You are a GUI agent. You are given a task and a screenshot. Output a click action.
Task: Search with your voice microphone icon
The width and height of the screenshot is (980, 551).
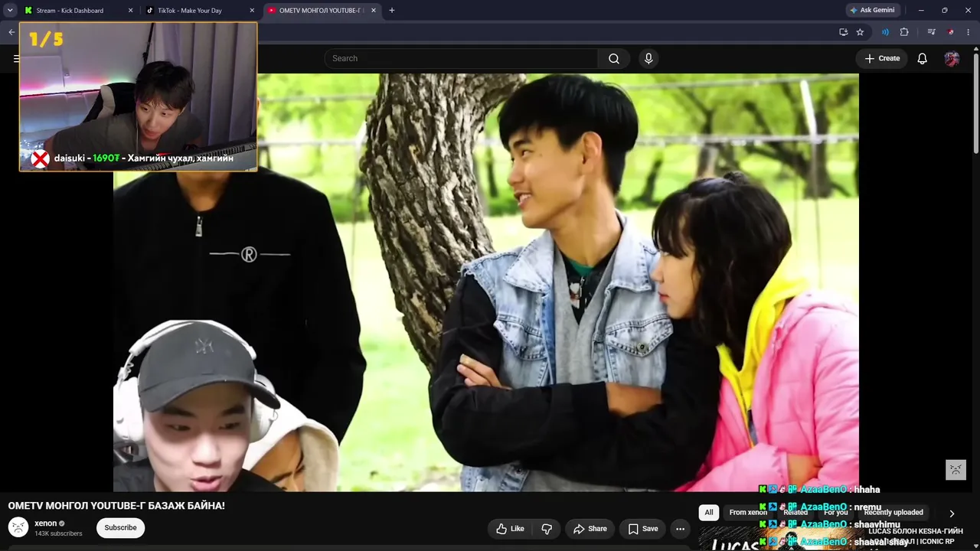click(x=648, y=58)
